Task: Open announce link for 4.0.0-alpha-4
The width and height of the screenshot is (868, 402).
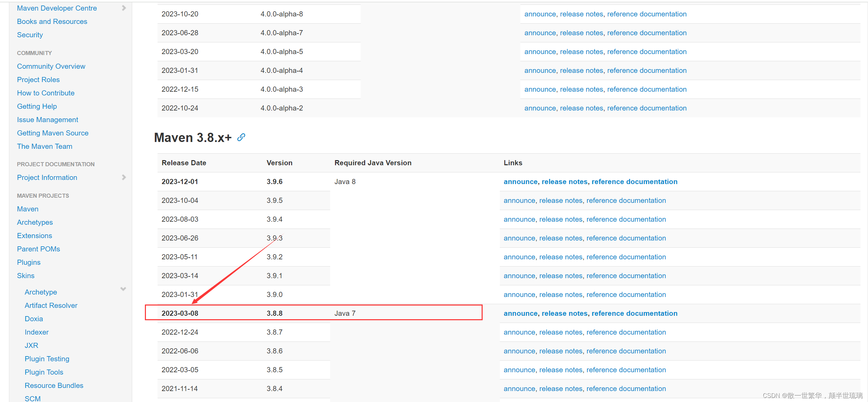Action: 540,70
